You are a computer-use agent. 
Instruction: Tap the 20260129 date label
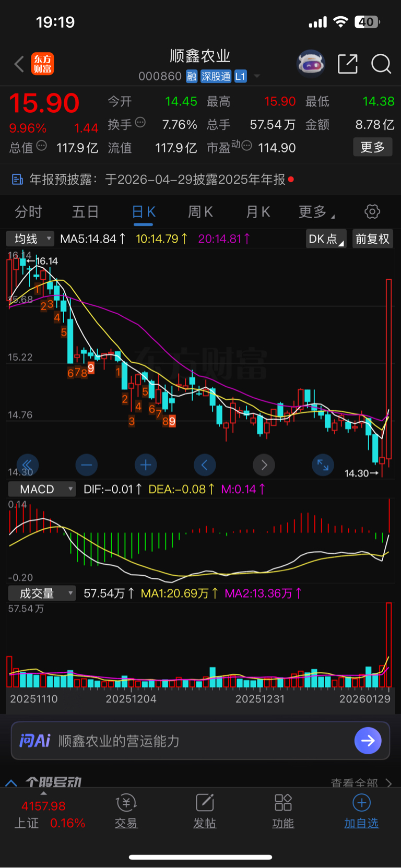pyautogui.click(x=365, y=699)
